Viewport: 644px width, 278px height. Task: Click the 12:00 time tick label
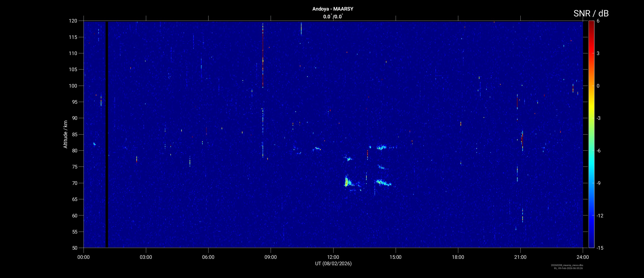(x=333, y=257)
